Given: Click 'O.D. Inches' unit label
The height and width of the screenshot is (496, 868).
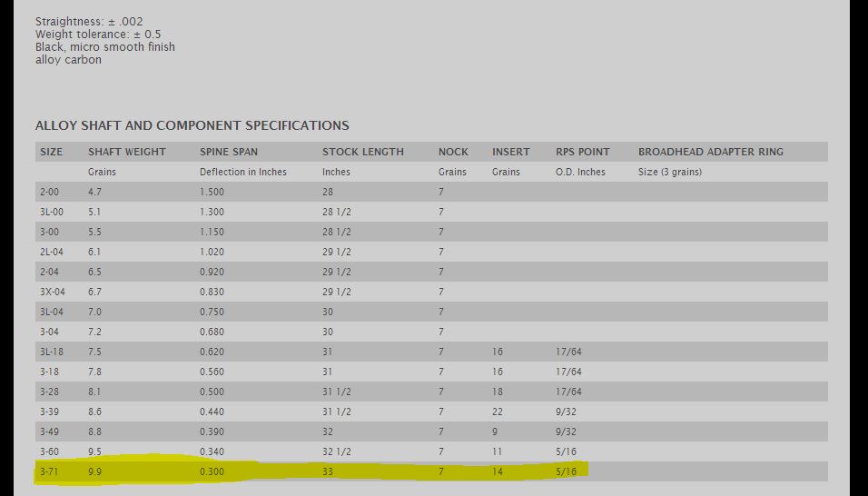Looking at the screenshot, I should (580, 173).
